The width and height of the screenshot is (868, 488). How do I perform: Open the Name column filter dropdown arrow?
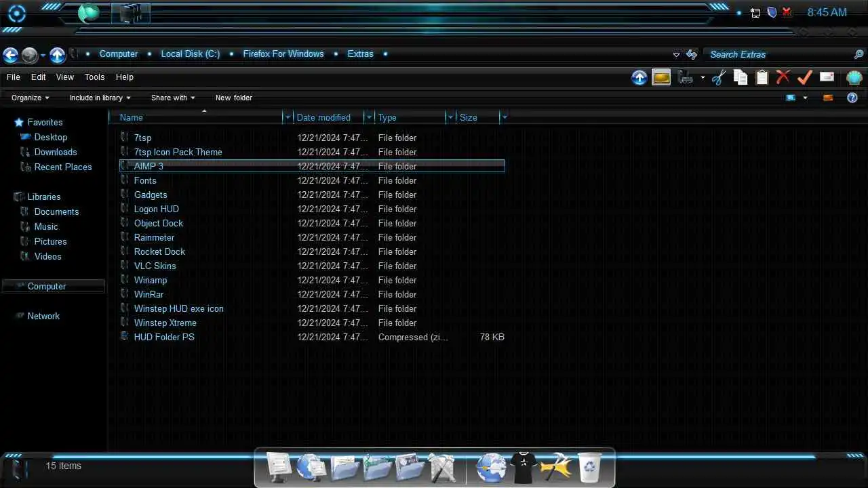click(x=288, y=117)
